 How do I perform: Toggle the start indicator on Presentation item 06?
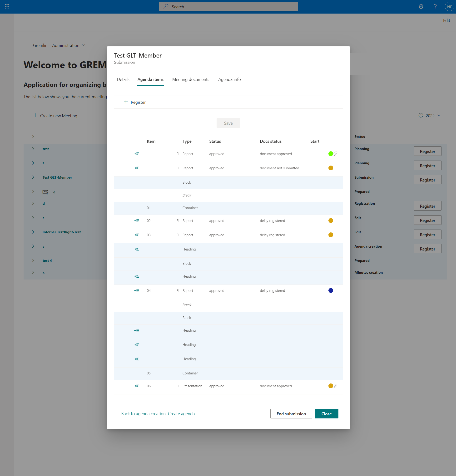331,386
